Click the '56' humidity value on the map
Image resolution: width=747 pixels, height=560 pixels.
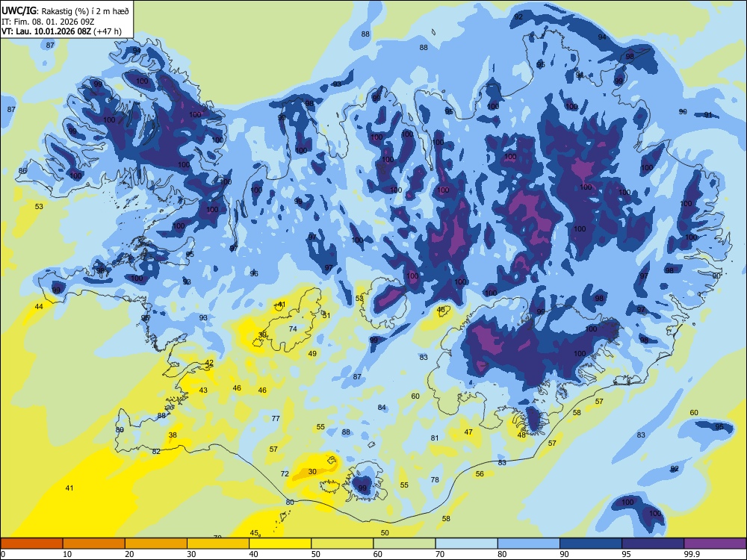pyautogui.click(x=480, y=474)
